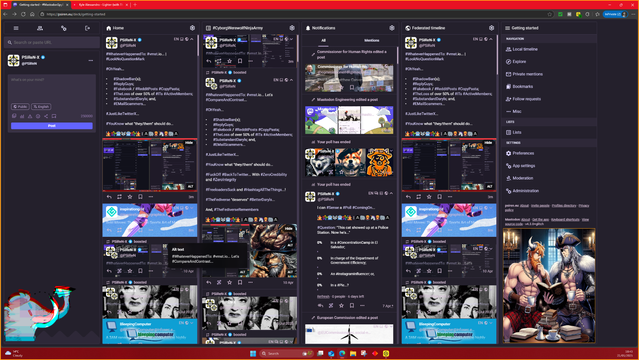
Task: Open the Mastodon Engineering edited post preview
Action: (349, 120)
